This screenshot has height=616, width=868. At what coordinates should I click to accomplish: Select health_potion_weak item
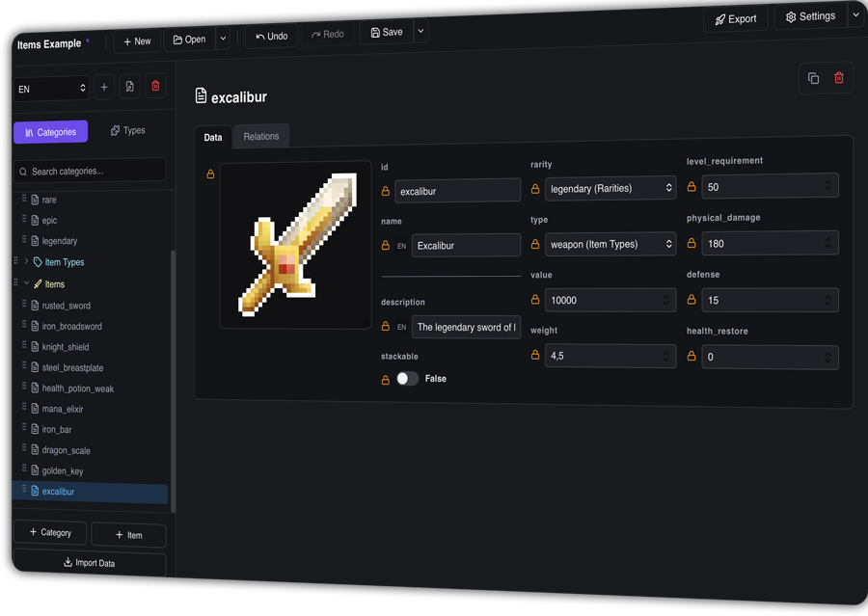coord(77,388)
